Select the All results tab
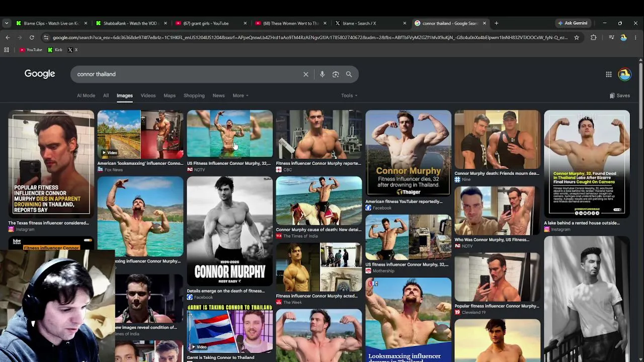This screenshot has height=362, width=644. pos(106,96)
